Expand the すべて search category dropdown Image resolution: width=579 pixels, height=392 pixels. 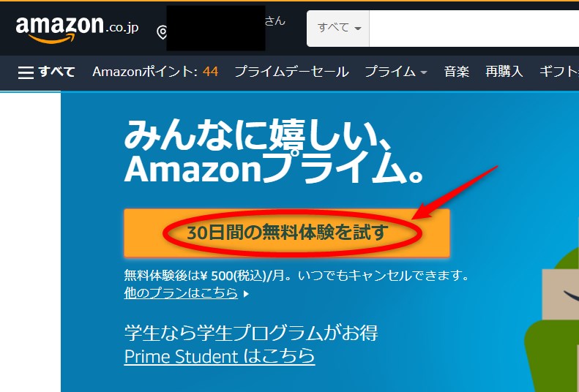[x=338, y=29]
